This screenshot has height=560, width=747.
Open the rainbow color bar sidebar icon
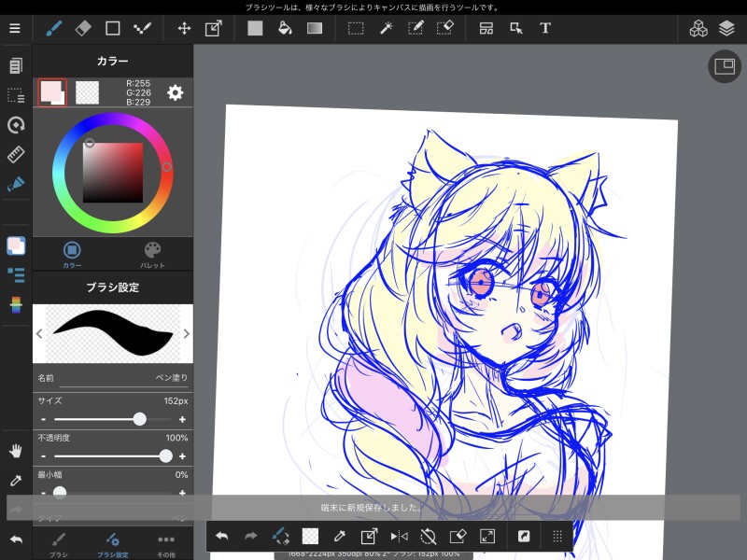pyautogui.click(x=16, y=305)
